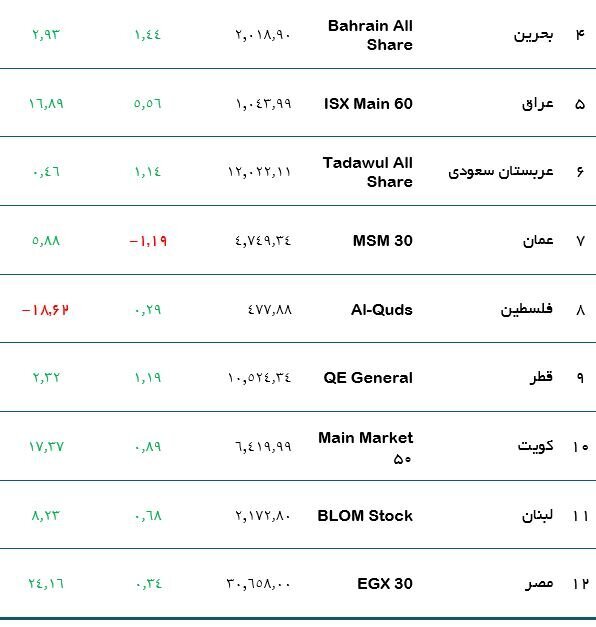Click the country name مصر
The image size is (596, 627).
(x=539, y=584)
